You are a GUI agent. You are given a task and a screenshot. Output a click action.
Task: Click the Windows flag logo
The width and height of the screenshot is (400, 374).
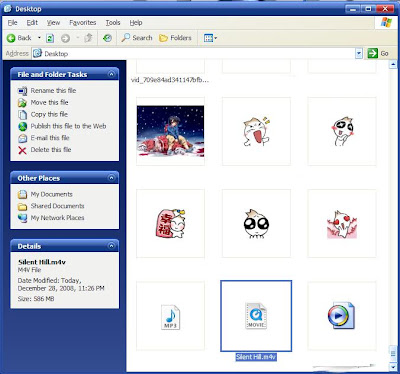click(x=386, y=22)
